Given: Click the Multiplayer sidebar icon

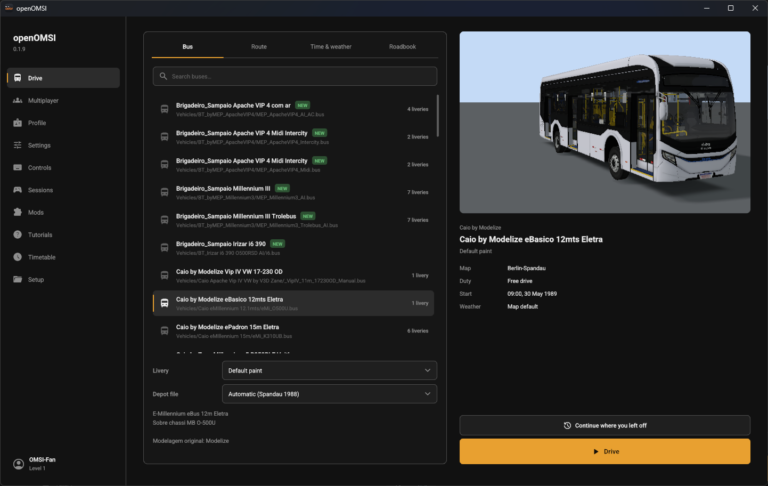Looking at the screenshot, I should pyautogui.click(x=18, y=100).
